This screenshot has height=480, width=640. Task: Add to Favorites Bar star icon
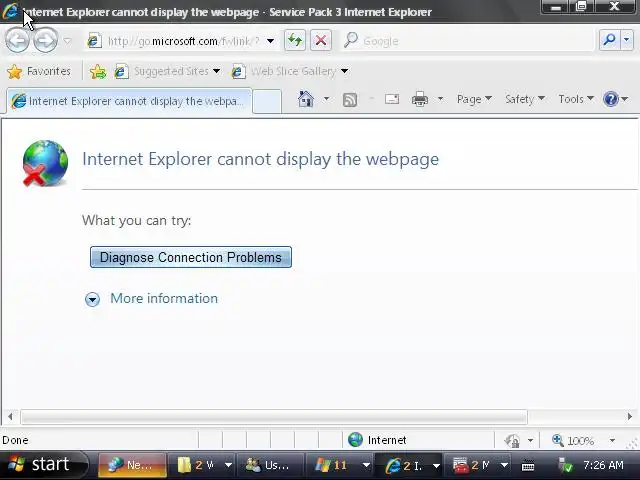98,71
